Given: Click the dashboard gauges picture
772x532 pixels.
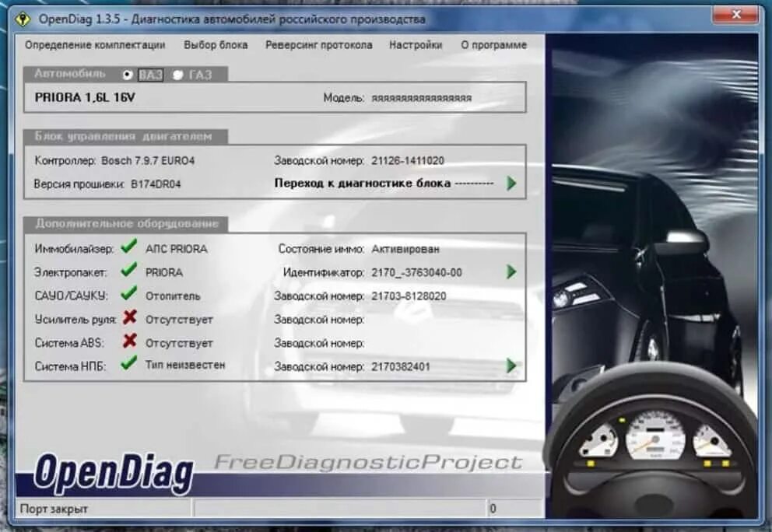Looking at the screenshot, I should (x=654, y=441).
